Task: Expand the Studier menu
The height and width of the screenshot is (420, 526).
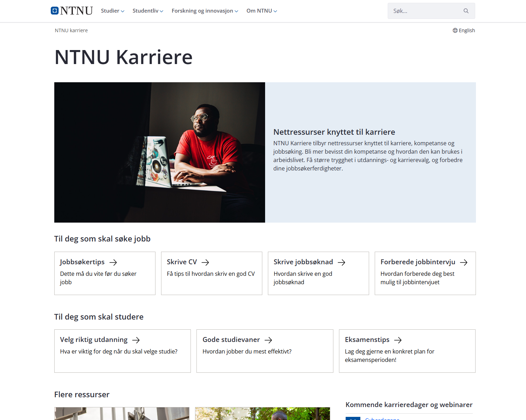Action: 113,11
